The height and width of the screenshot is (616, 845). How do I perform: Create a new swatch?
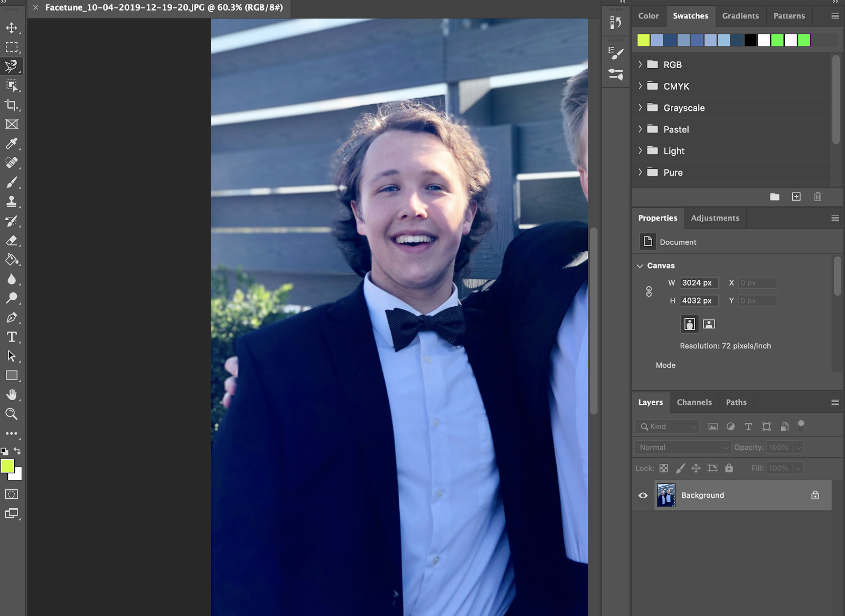coord(796,197)
